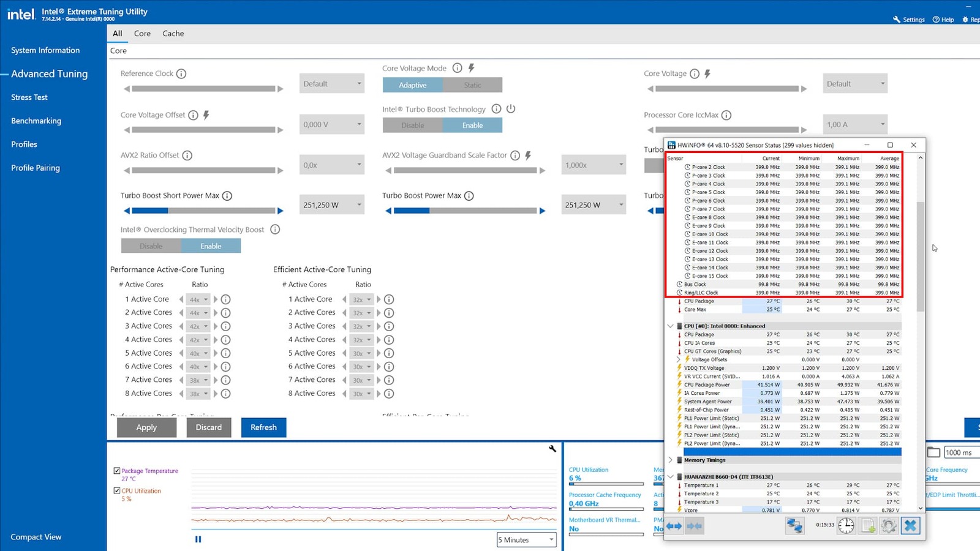Open the Help menu in XTU
Screen dimensions: 980x551
click(x=943, y=20)
